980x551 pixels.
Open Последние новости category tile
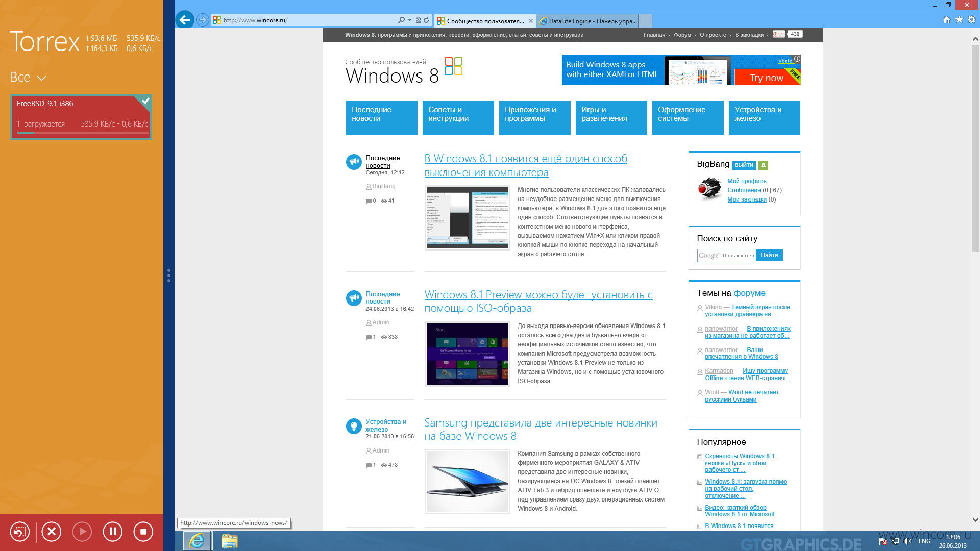pos(381,117)
